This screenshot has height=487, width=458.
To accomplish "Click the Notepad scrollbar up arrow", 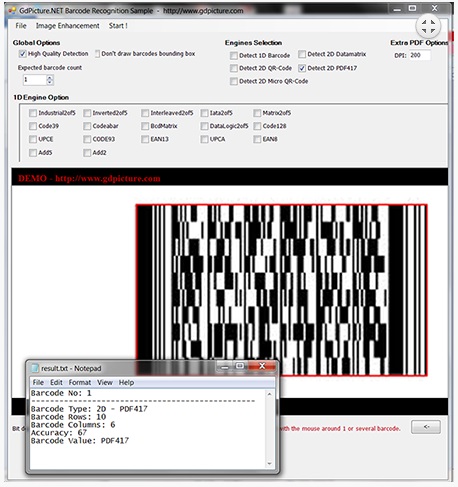I will [269, 394].
